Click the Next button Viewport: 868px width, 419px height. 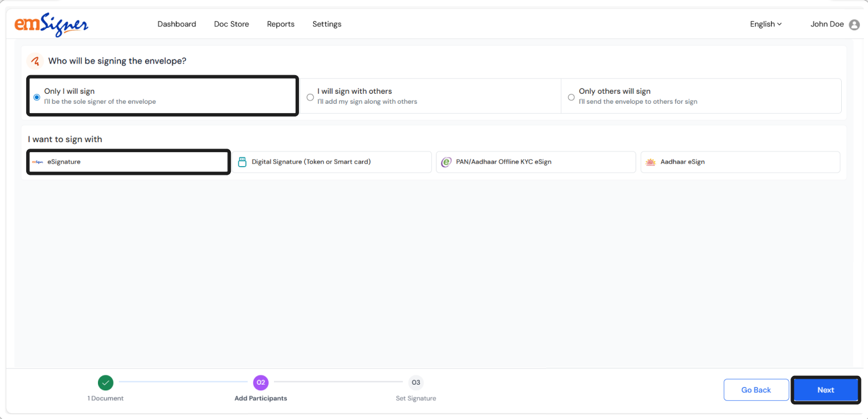coord(825,390)
